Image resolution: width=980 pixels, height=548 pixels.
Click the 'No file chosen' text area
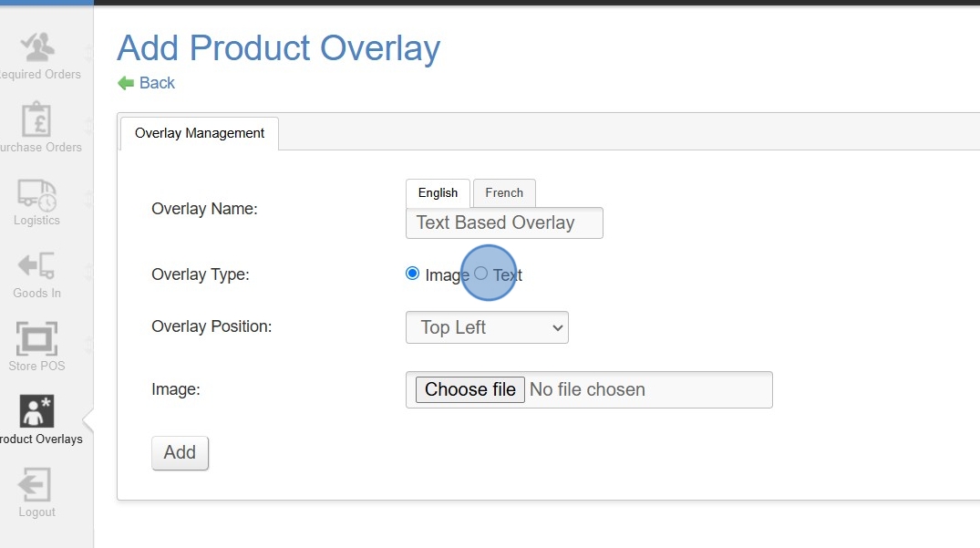[587, 389]
